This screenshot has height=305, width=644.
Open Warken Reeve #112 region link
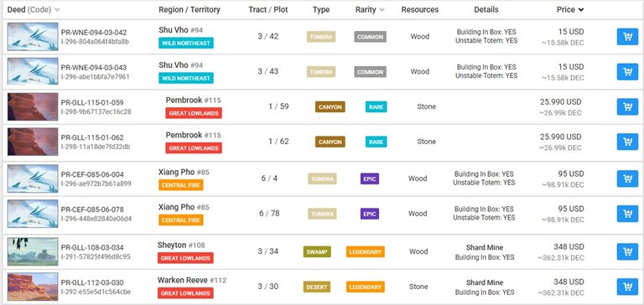(x=192, y=281)
